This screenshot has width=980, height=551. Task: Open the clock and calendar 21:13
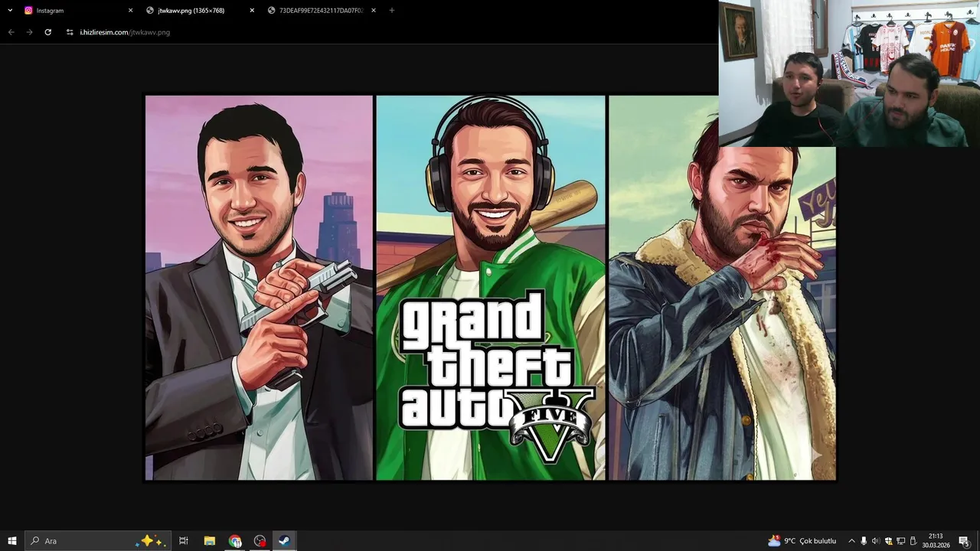pyautogui.click(x=936, y=541)
